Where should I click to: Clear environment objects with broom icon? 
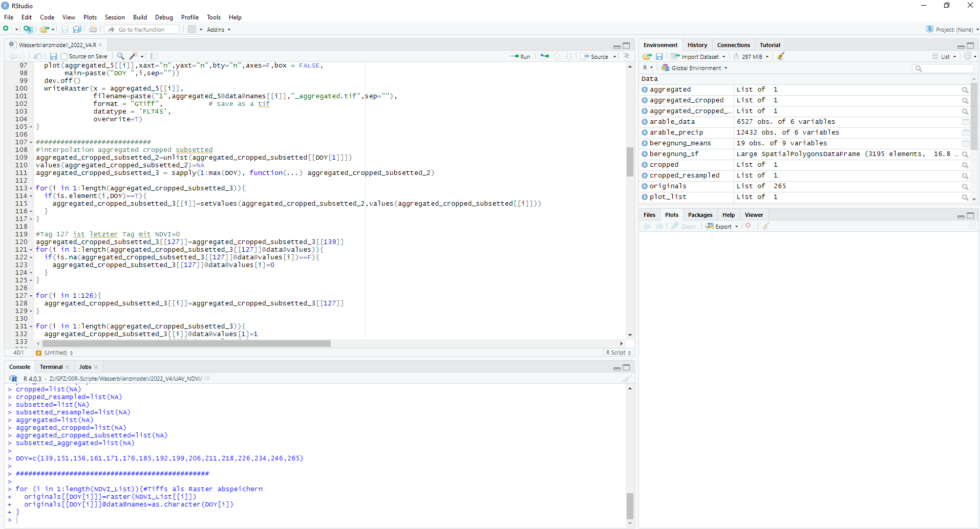(780, 56)
